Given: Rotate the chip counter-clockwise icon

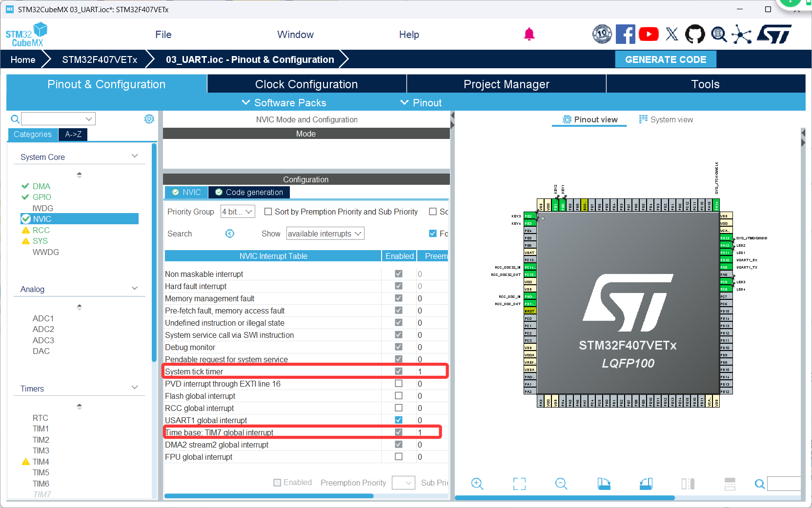Looking at the screenshot, I should (646, 484).
